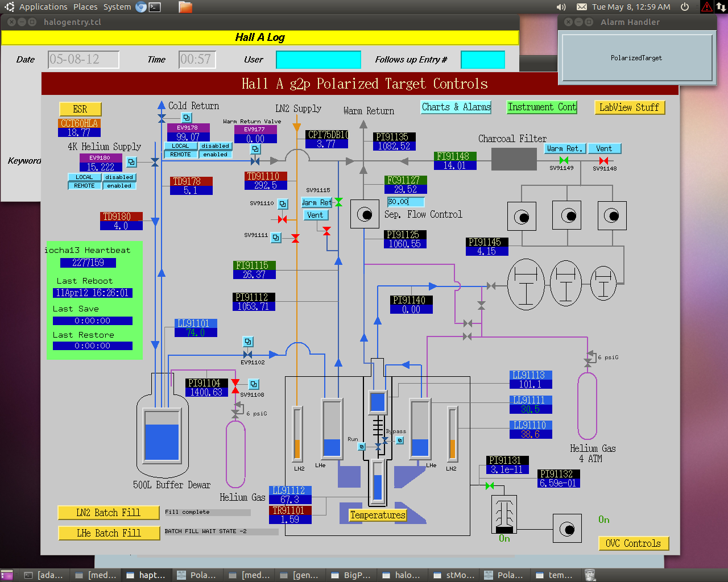The height and width of the screenshot is (582, 728).
Task: Click the EV91102 valve symbol
Action: click(247, 355)
